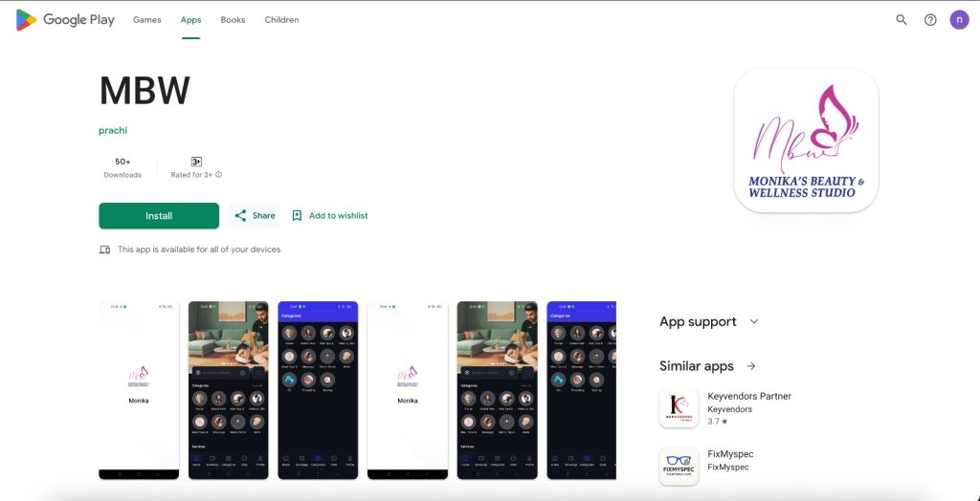Image resolution: width=980 pixels, height=501 pixels.
Task: Select the Children tab
Action: tap(282, 20)
